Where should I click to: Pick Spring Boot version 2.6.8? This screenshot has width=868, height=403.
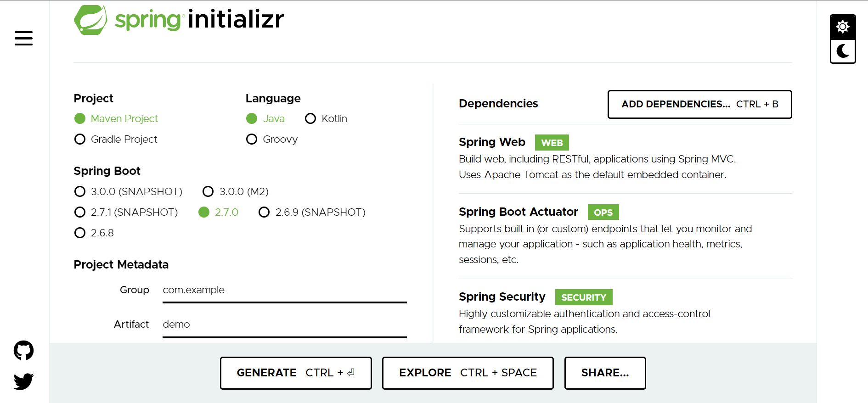[94, 233]
